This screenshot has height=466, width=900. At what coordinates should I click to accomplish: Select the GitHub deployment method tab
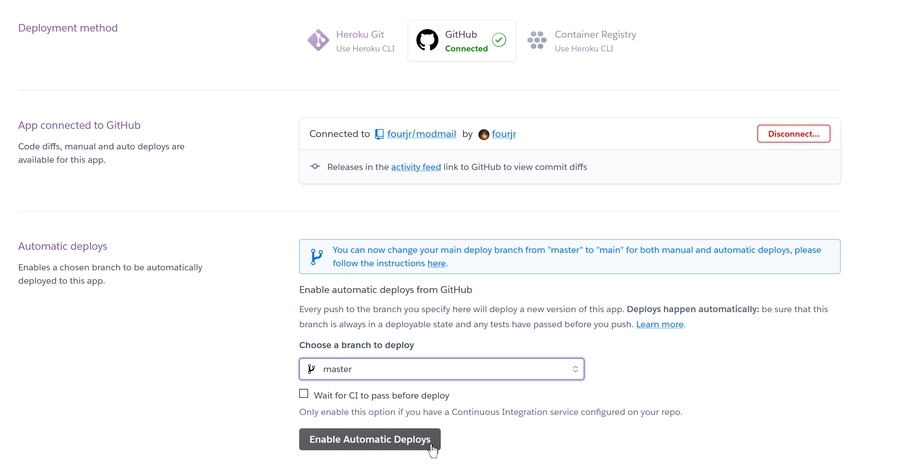click(x=461, y=41)
